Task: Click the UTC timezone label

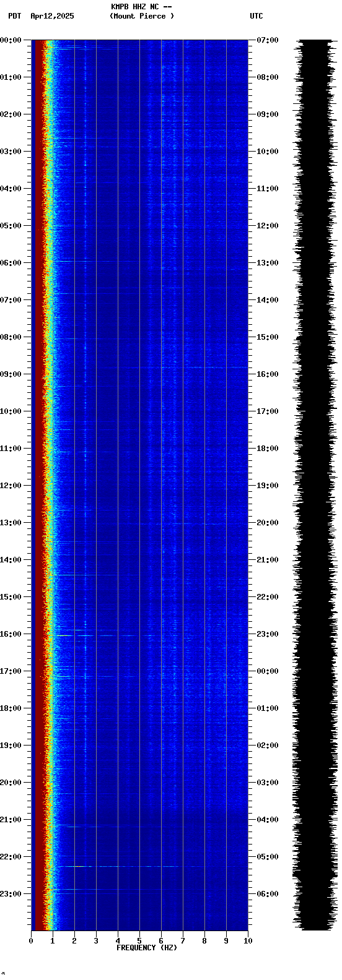Action: (256, 16)
